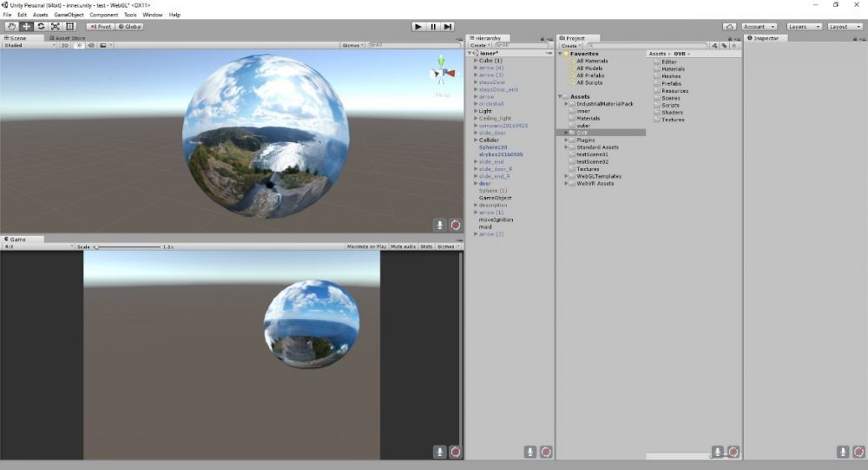Click the Pause button

pos(433,27)
